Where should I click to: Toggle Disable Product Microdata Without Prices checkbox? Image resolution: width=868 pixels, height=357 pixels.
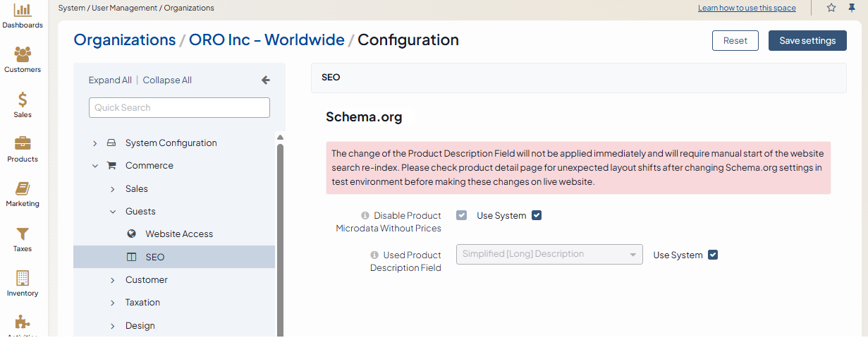(x=462, y=215)
